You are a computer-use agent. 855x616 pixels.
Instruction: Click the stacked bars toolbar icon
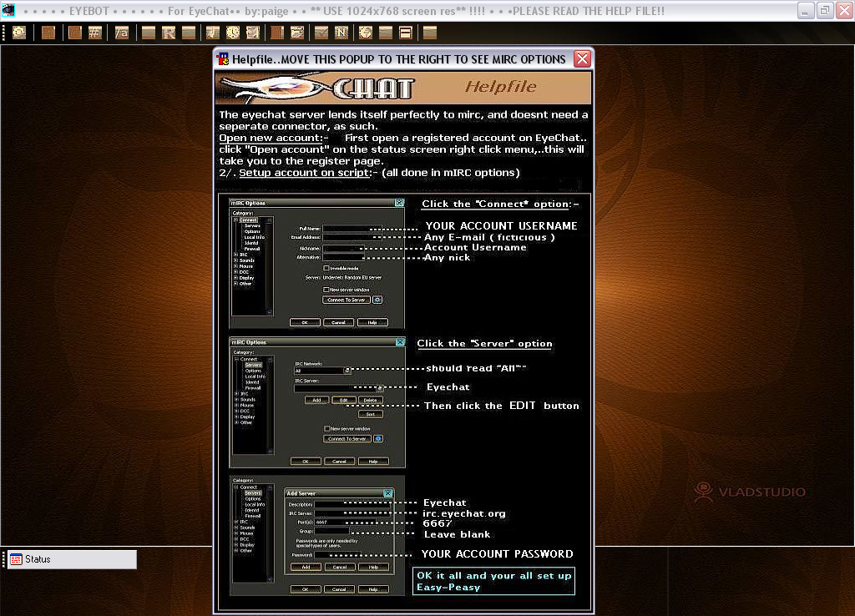pyautogui.click(x=405, y=33)
